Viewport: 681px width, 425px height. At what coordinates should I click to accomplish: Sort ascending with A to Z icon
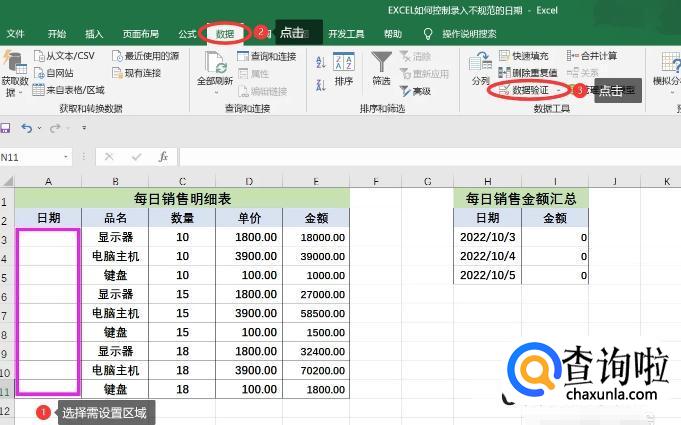coord(321,62)
